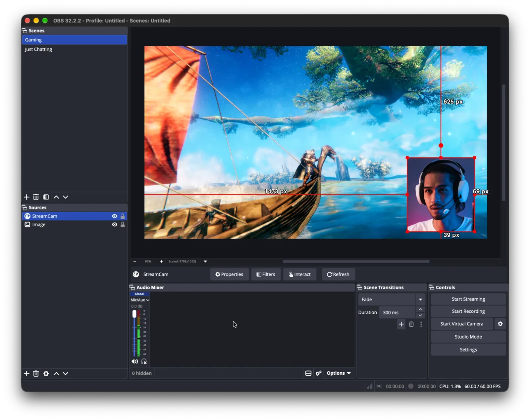The height and width of the screenshot is (420, 530).
Task: Click the CPU: 1.3% status readout
Action: coord(450,386)
